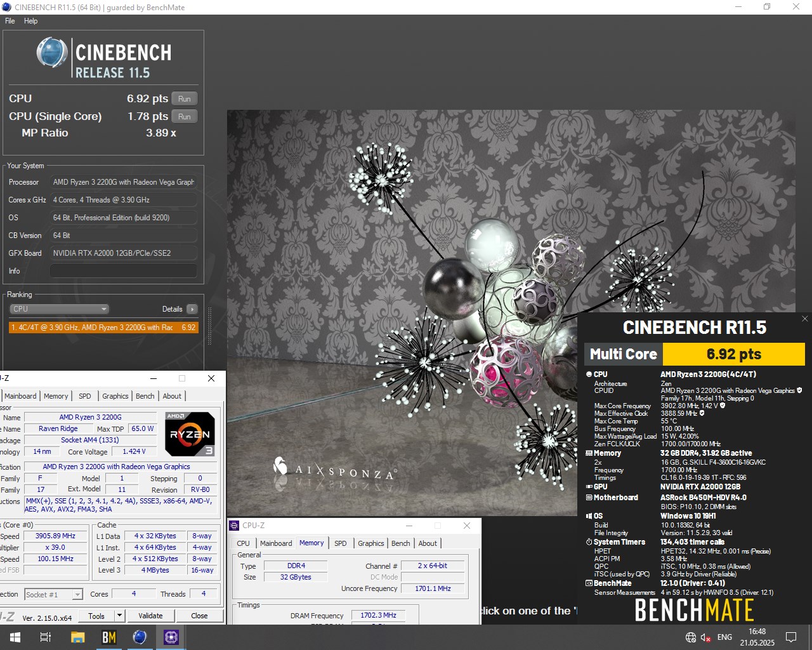Click the BenchMate CPU section icon
This screenshot has width=812, height=650.
click(x=589, y=375)
